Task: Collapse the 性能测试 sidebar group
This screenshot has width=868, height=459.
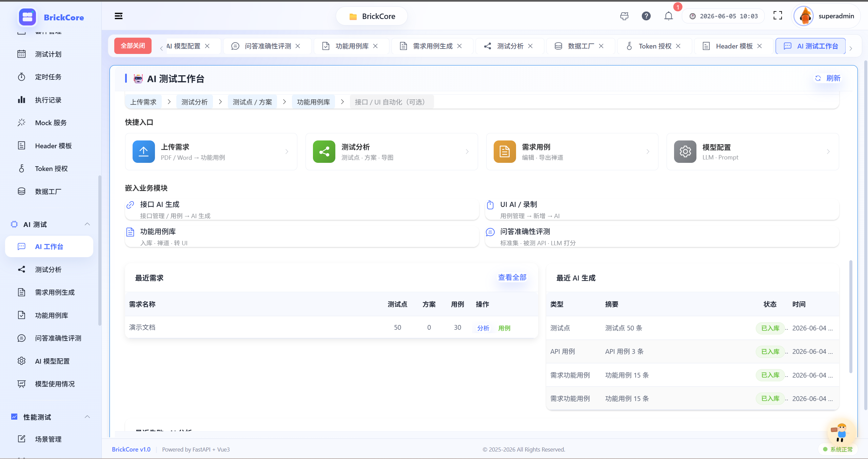Action: click(87, 417)
